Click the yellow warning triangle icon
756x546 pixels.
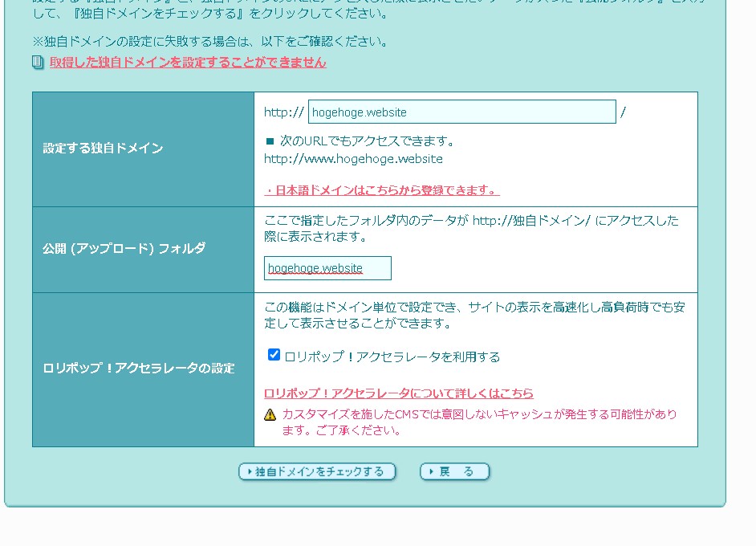point(270,415)
